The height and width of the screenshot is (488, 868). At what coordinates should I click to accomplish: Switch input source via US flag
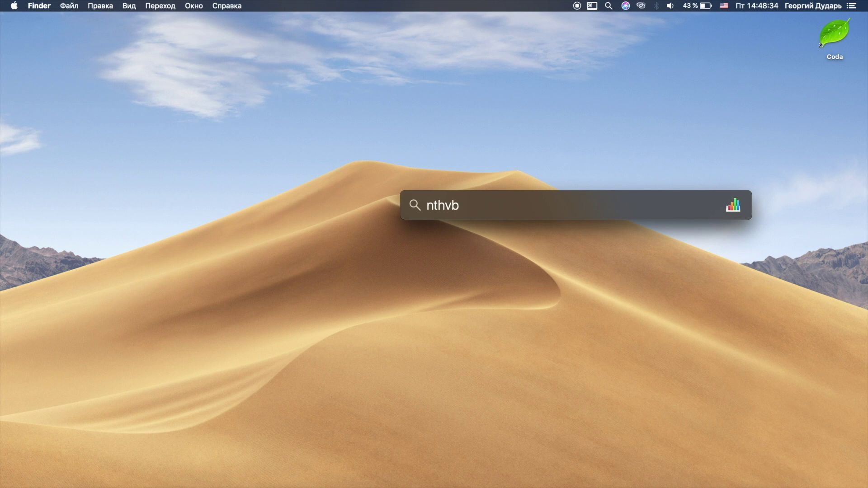(724, 6)
